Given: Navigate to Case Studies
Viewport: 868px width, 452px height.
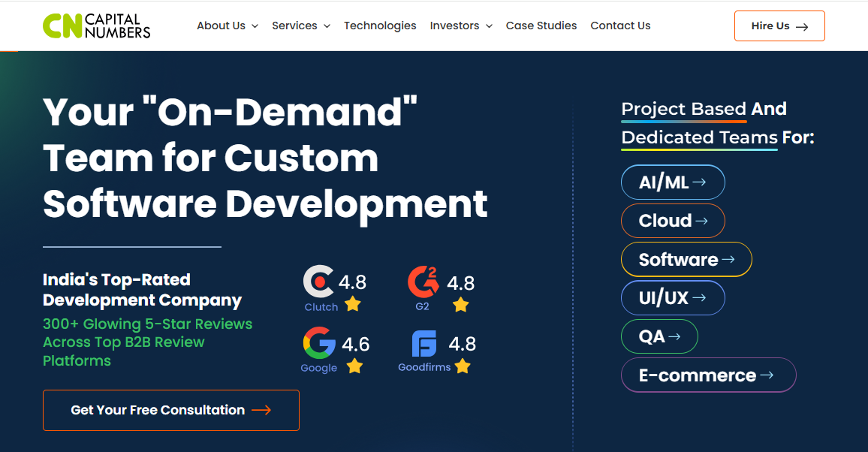Looking at the screenshot, I should click(541, 26).
